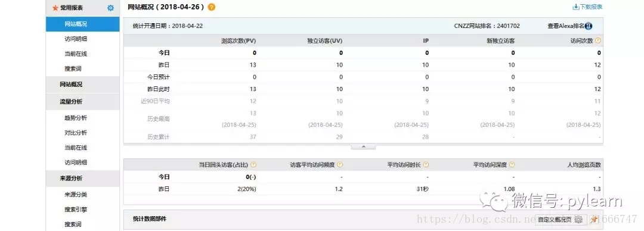
Task: Click 自定义概况页 button
Action: coord(561,220)
